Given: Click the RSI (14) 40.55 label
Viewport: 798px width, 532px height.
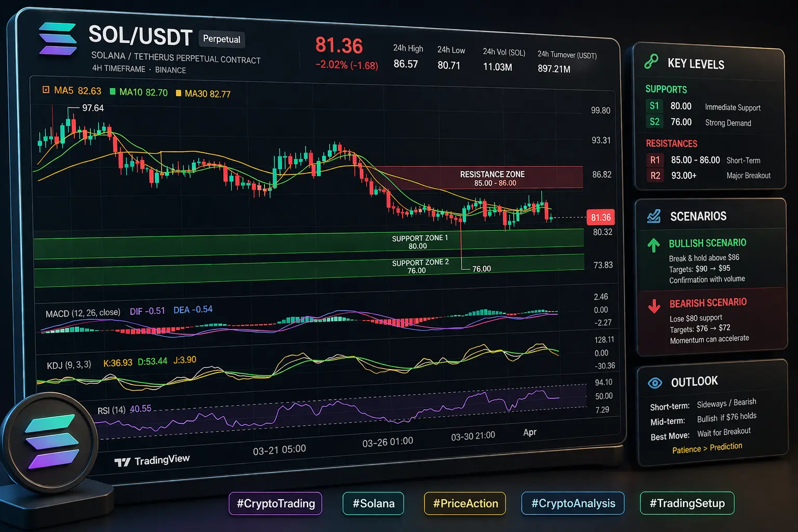Looking at the screenshot, I should 124,409.
